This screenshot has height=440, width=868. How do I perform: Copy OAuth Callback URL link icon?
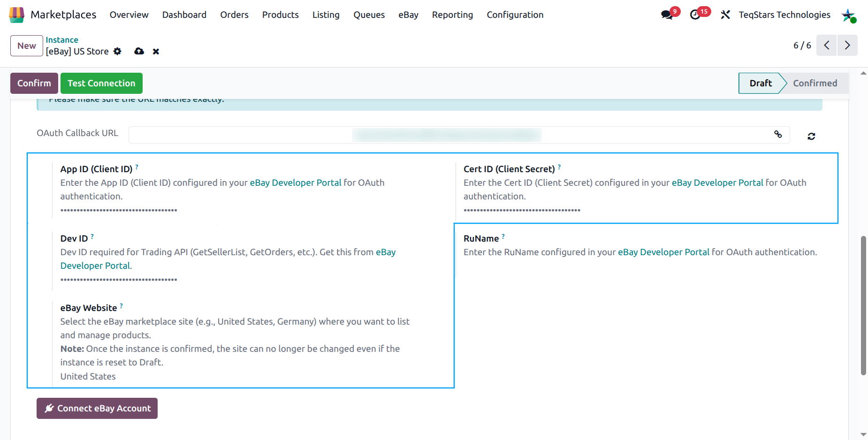778,135
